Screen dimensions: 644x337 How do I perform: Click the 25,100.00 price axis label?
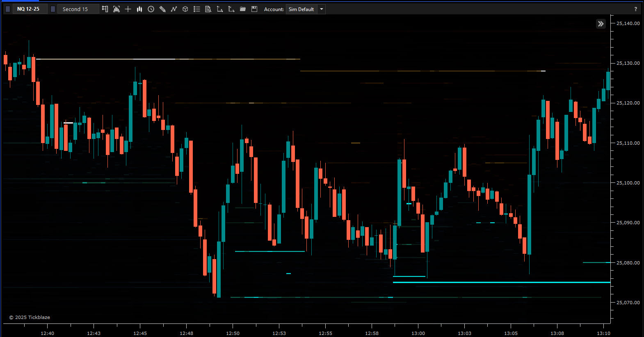point(628,183)
